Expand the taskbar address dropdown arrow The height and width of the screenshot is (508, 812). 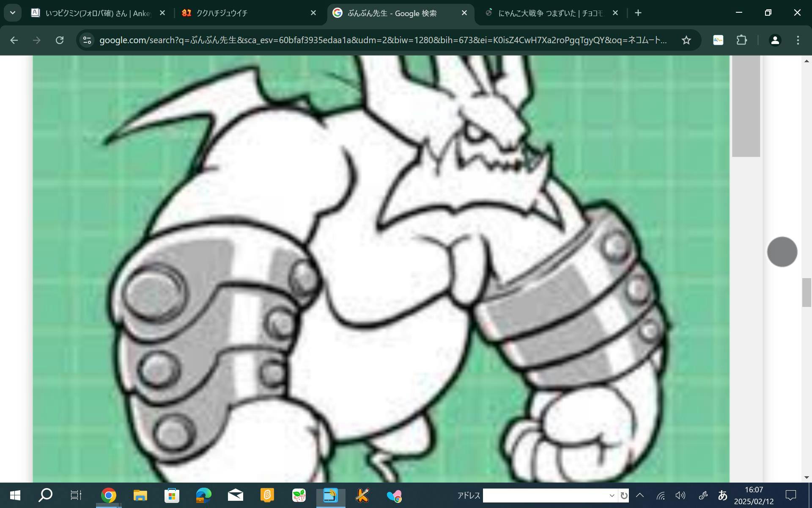click(612, 495)
